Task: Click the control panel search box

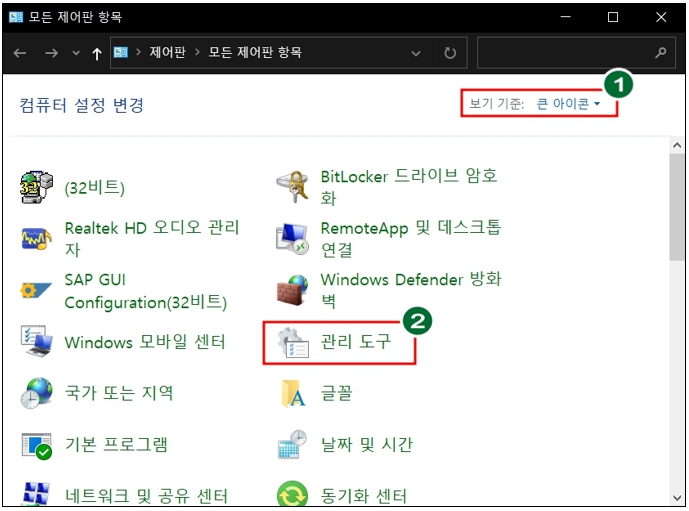Action: pos(576,53)
